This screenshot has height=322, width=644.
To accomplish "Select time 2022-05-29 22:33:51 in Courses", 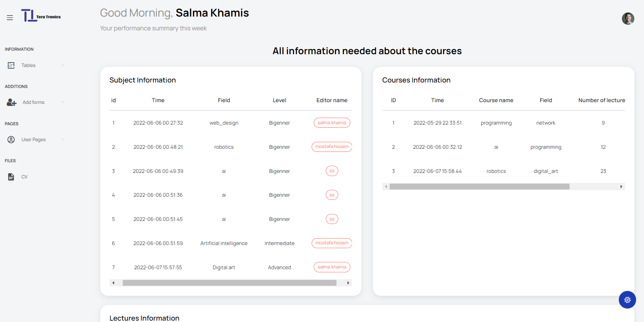I will (x=437, y=123).
